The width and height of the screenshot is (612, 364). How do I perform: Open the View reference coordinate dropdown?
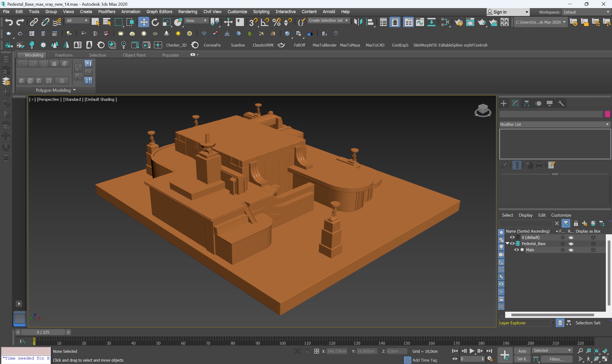pyautogui.click(x=196, y=21)
